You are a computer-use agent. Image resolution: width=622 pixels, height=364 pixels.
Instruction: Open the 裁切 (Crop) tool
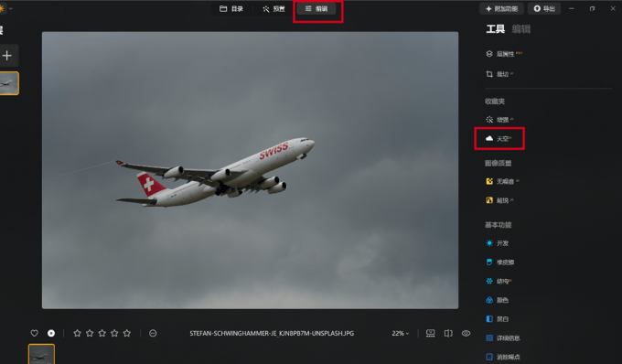[x=499, y=74]
